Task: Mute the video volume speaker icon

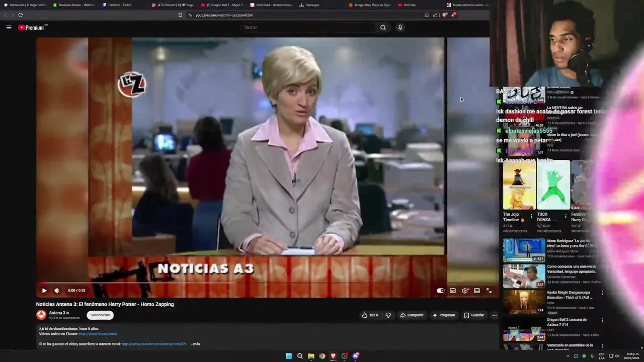Action: tap(57, 290)
